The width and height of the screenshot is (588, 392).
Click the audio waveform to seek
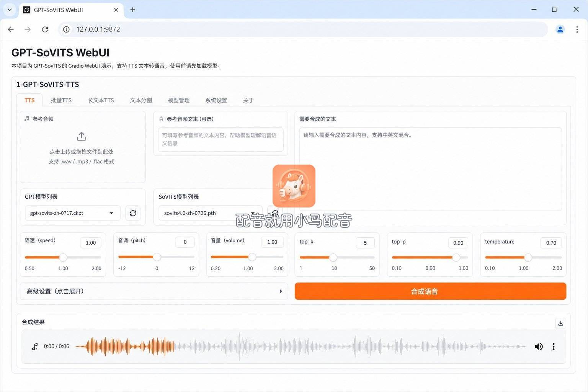(301, 347)
